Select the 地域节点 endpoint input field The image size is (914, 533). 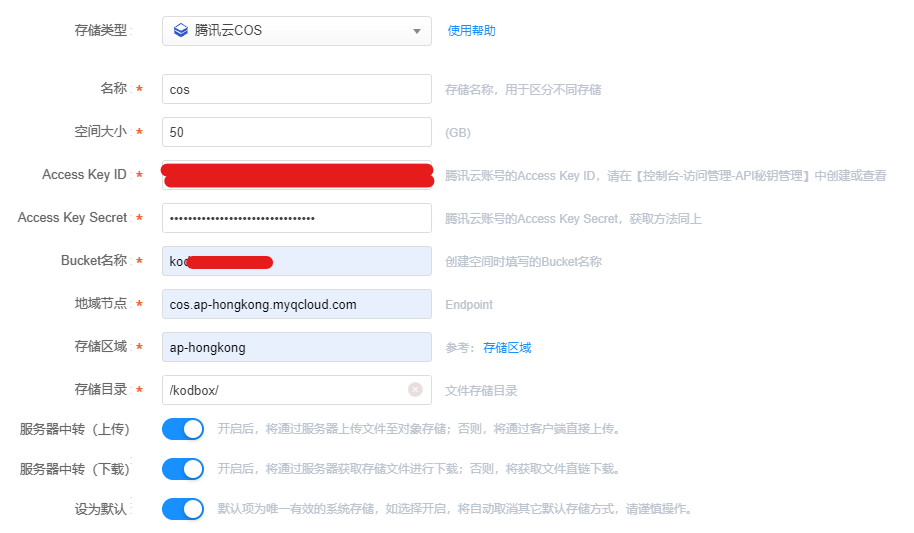point(296,304)
